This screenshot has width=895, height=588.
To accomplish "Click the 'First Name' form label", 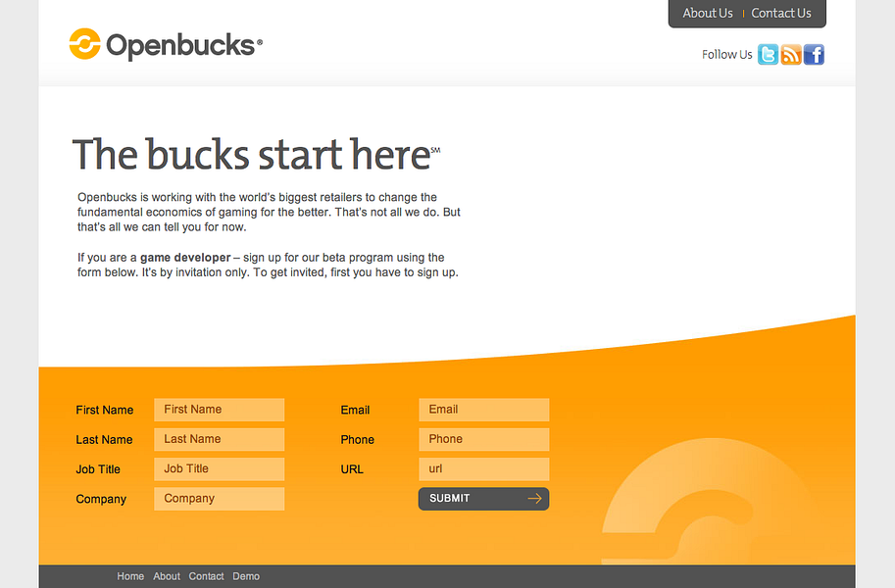I will [105, 410].
